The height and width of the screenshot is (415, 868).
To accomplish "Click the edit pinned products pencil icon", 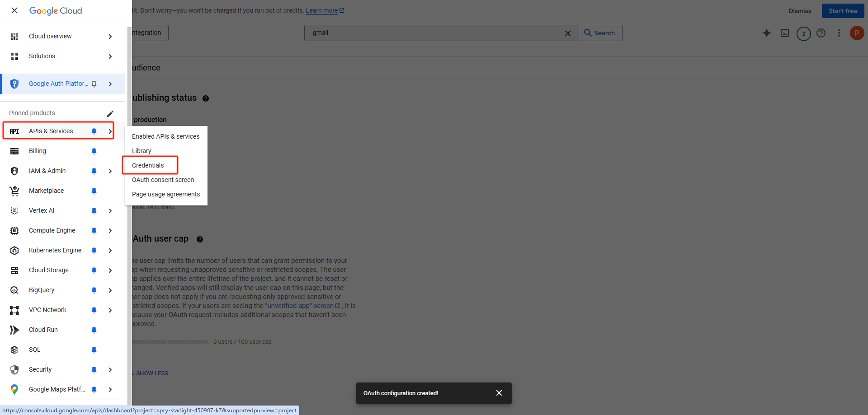I will 110,113.
